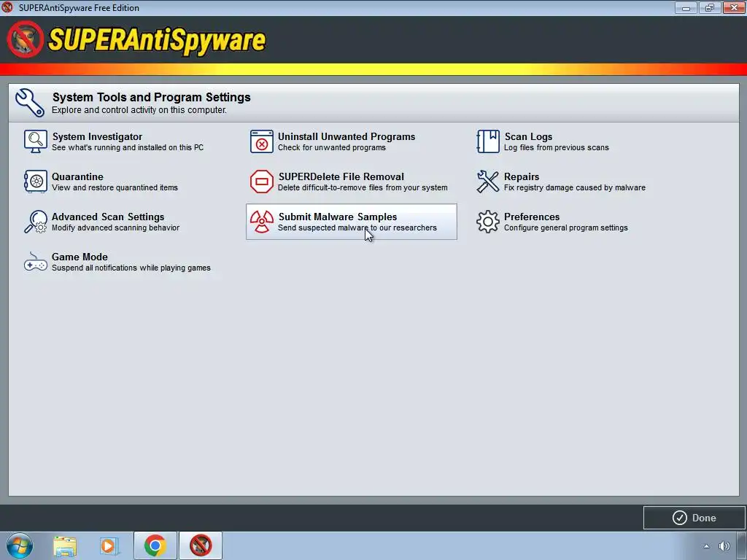Show hidden system tray icons
Screen dimensions: 747x560
coord(706,546)
